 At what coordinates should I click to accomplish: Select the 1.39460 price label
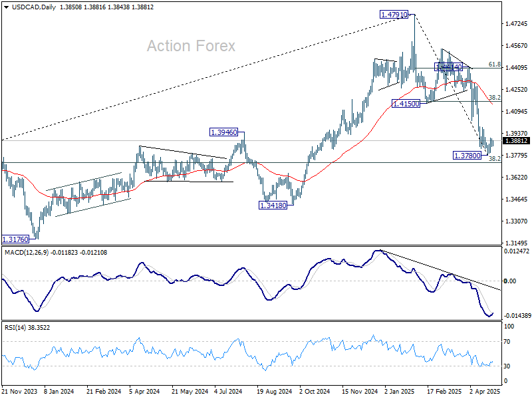(x=223, y=132)
